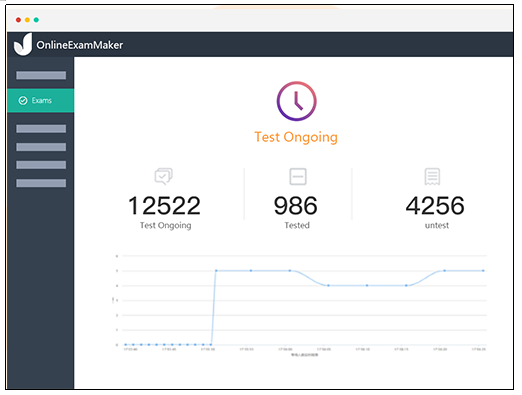Image resolution: width=522 pixels, height=395 pixels.
Task: Click the OnlineExamMaker brand name
Action: click(80, 45)
